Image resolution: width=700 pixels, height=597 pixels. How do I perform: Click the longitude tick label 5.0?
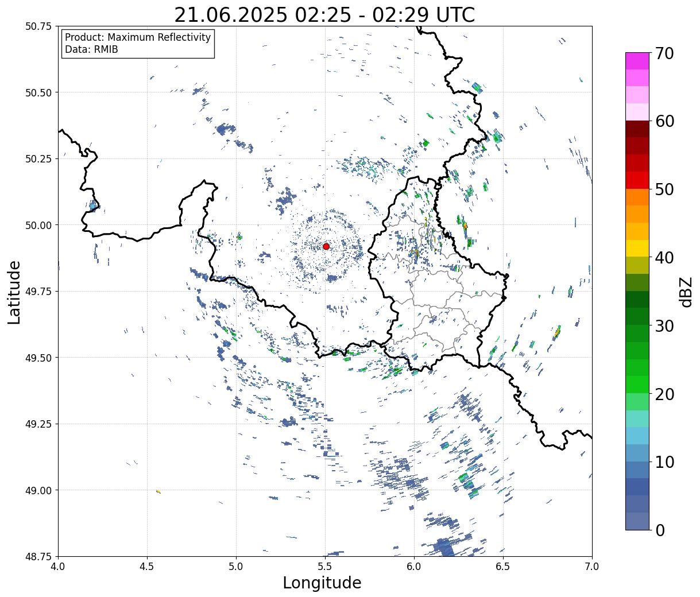236,567
